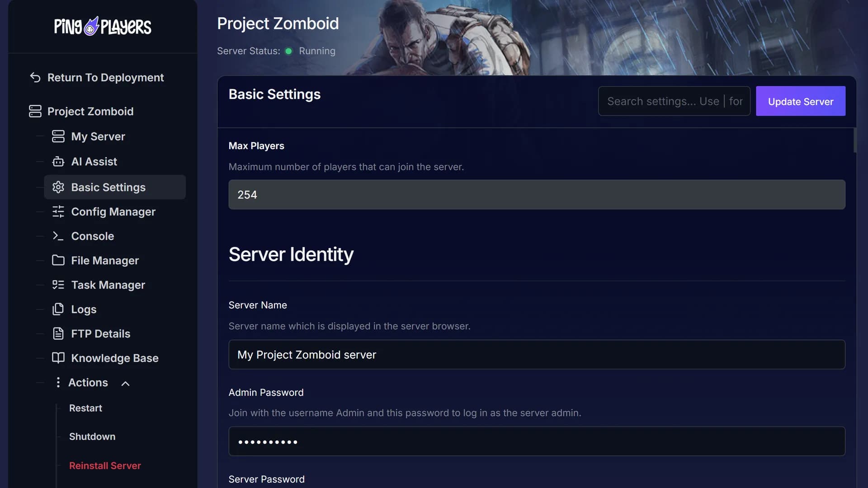Click the Actions three-dot icon
This screenshot has height=488, width=868.
(x=58, y=382)
